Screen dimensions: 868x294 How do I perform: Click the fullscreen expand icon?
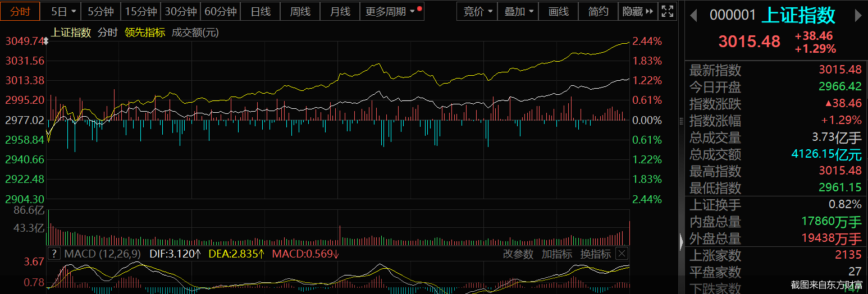click(x=667, y=11)
